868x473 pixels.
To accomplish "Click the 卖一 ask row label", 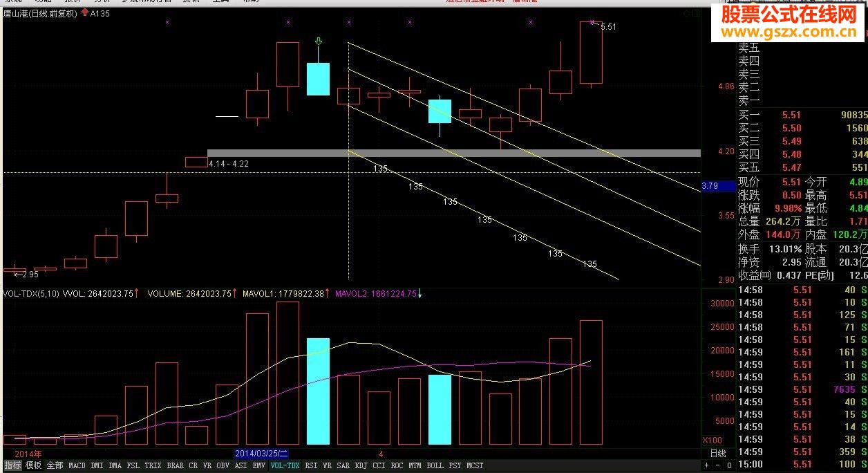I will [x=749, y=100].
